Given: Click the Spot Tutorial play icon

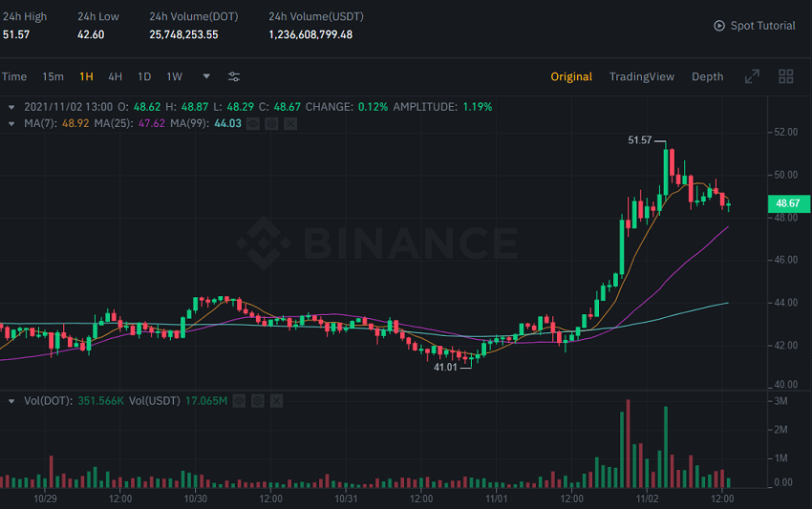Looking at the screenshot, I should click(x=719, y=26).
